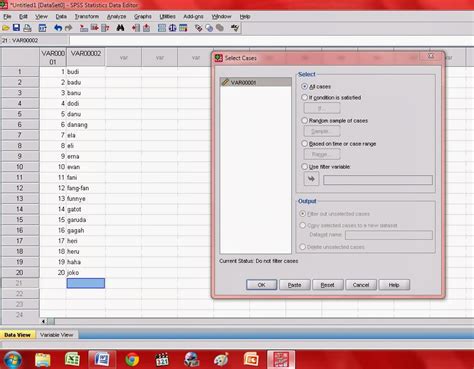This screenshot has height=369, width=474.
Task: Select cases toolbar icon
Action: click(x=183, y=28)
